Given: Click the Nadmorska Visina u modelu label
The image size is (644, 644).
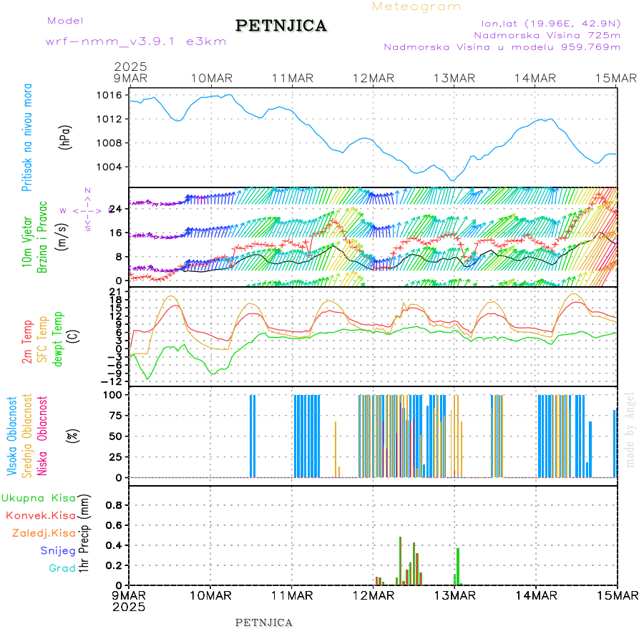Looking at the screenshot, I should 502,47.
